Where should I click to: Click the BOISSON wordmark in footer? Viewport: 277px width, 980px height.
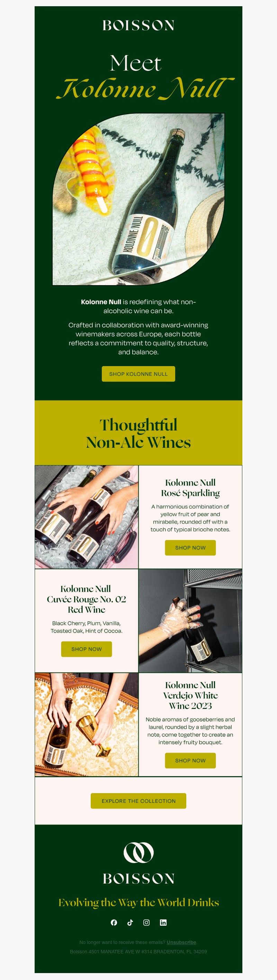coord(138,878)
